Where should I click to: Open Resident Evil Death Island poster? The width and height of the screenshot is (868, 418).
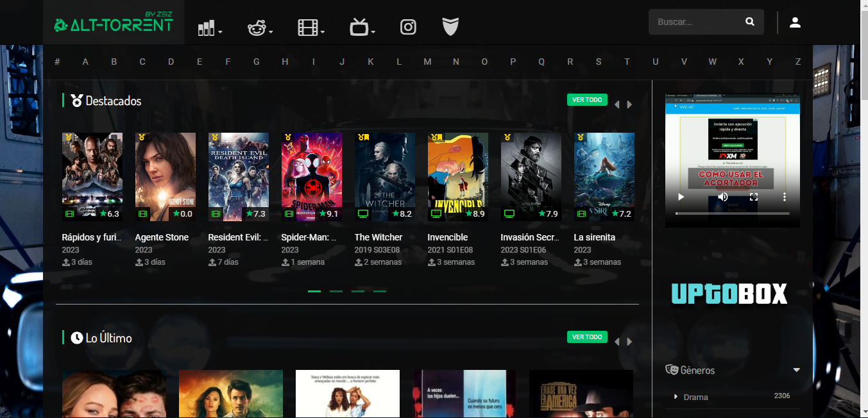click(x=239, y=177)
